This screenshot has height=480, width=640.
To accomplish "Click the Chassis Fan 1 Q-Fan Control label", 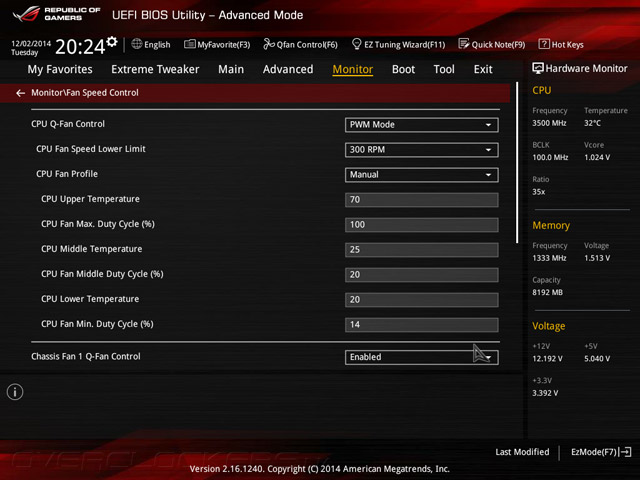I will pos(86,356).
